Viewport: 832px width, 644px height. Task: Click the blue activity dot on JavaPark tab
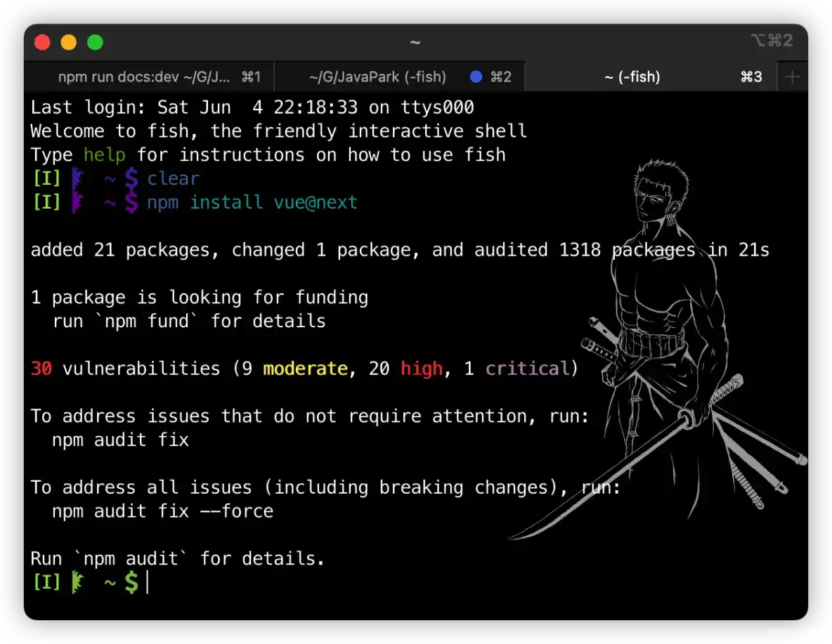pos(476,77)
